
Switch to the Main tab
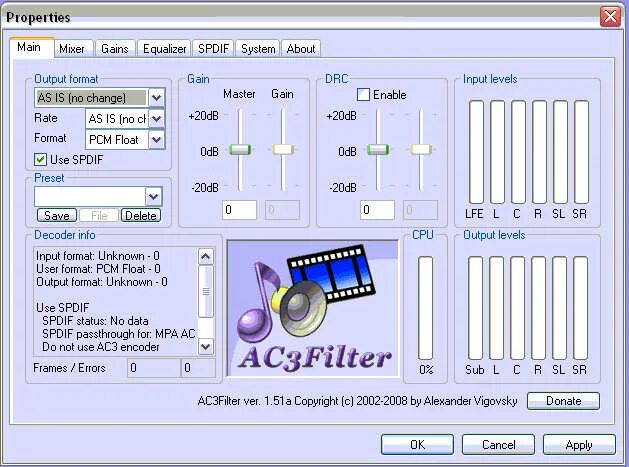[31, 47]
